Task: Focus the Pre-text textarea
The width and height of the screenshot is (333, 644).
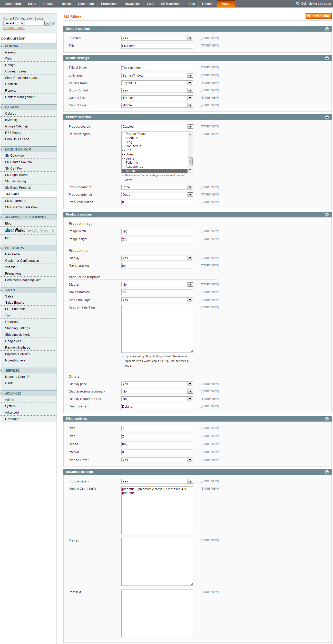Action: (x=157, y=562)
